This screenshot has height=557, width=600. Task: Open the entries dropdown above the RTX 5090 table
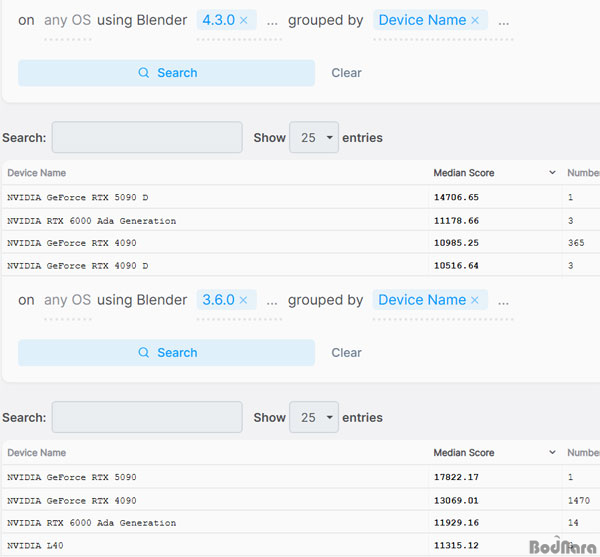point(314,417)
